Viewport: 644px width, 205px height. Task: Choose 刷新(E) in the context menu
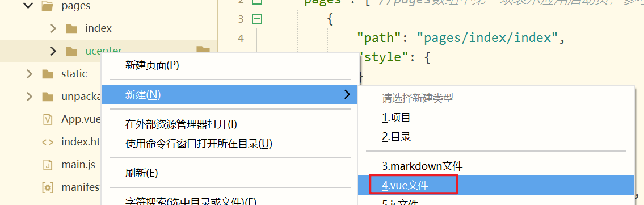pyautogui.click(x=142, y=173)
